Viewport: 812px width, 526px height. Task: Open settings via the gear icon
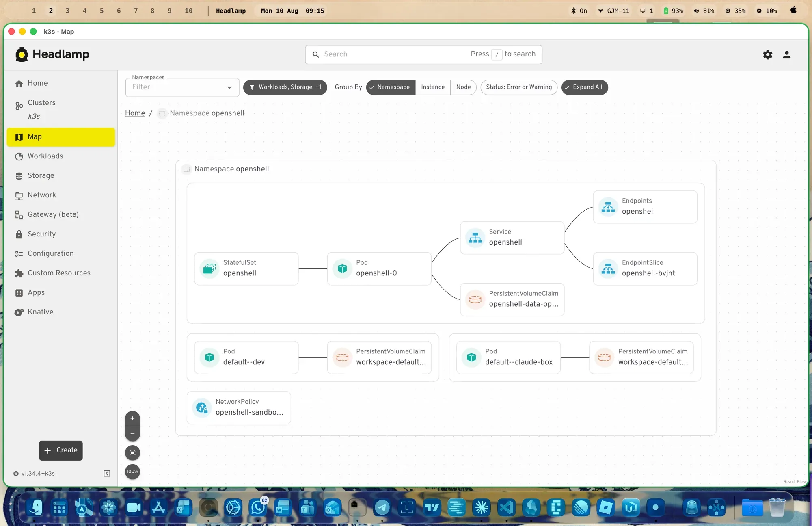coord(767,54)
